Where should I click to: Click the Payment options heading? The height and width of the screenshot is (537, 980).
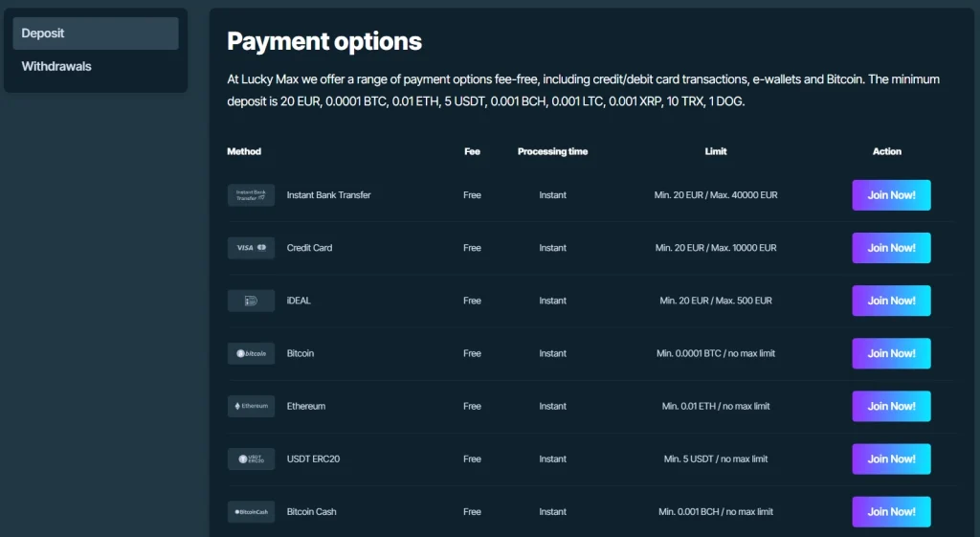(x=324, y=41)
